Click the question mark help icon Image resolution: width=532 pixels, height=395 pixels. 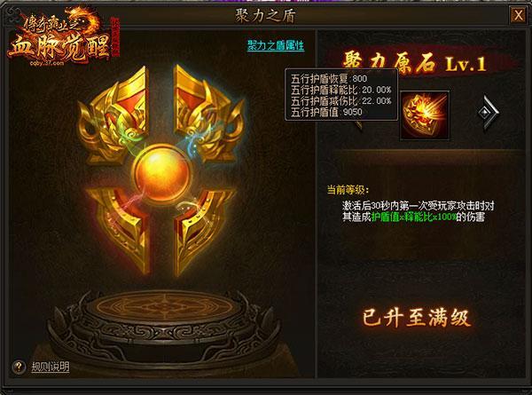click(19, 367)
